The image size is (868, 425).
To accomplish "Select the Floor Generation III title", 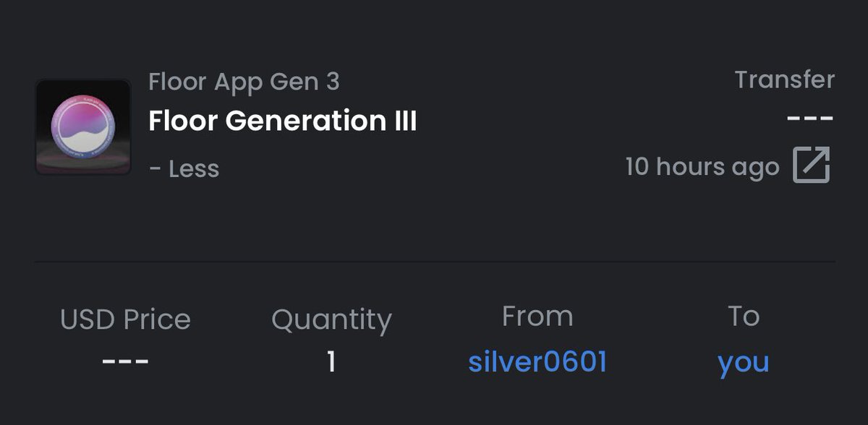I will click(x=283, y=121).
